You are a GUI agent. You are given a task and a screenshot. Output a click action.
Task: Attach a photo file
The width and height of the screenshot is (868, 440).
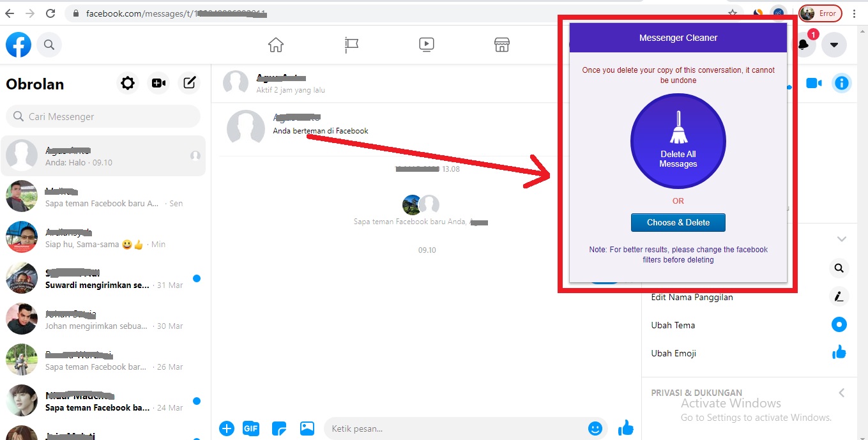tap(307, 429)
